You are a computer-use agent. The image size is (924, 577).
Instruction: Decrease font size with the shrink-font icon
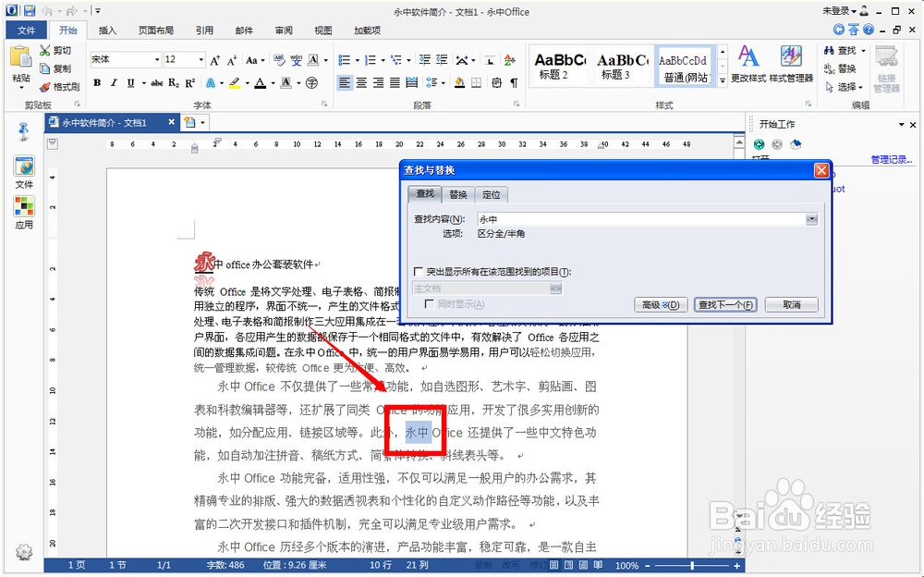click(x=232, y=59)
